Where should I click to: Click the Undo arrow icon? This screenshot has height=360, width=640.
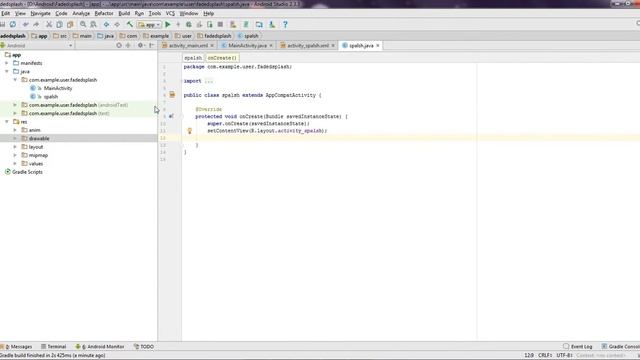point(26,24)
